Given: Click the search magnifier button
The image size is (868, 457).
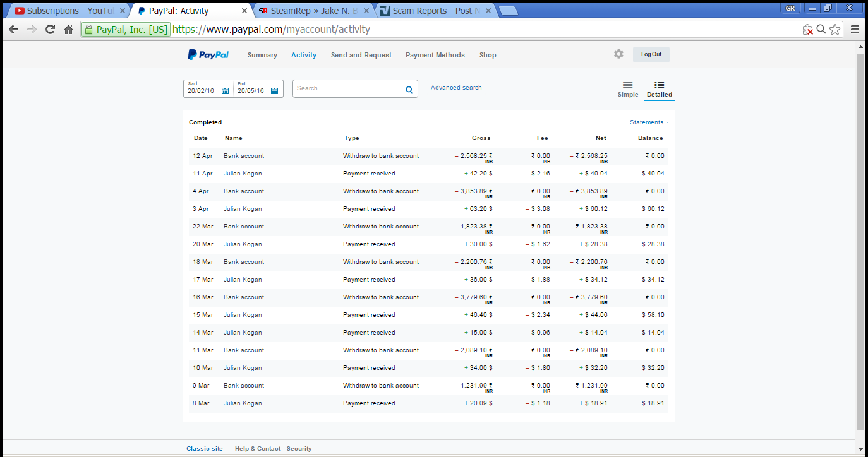Looking at the screenshot, I should pyautogui.click(x=409, y=89).
